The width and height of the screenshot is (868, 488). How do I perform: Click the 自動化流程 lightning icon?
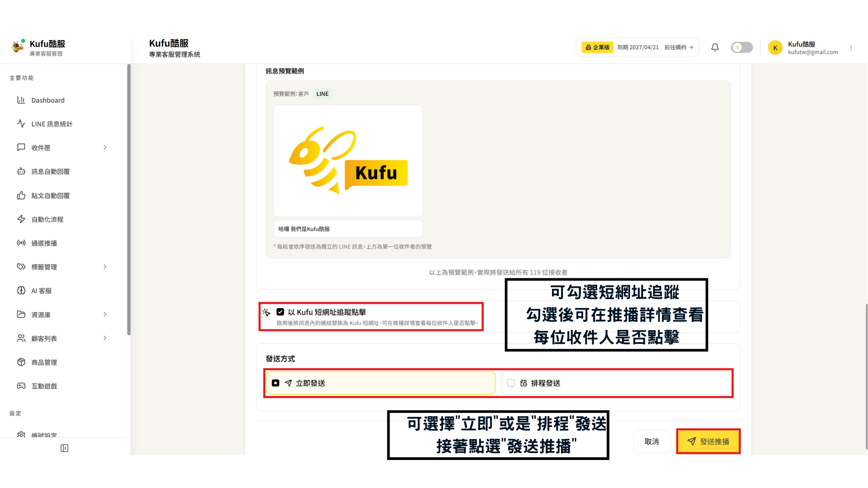click(x=21, y=219)
